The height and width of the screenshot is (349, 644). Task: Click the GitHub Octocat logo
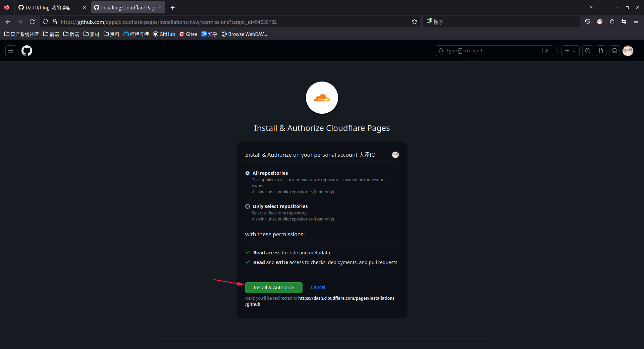(x=27, y=51)
